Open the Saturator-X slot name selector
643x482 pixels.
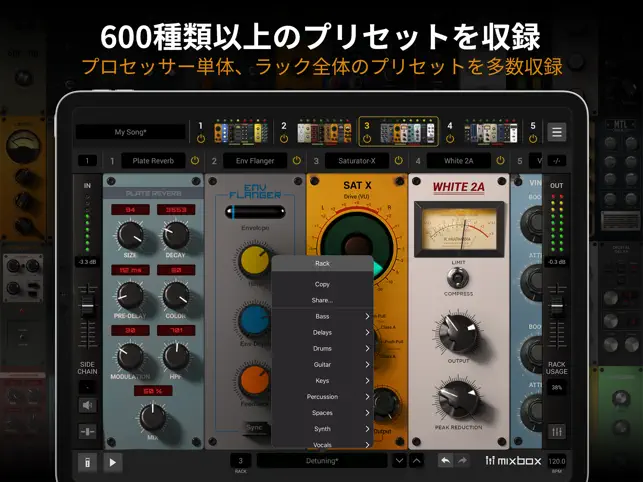357,161
